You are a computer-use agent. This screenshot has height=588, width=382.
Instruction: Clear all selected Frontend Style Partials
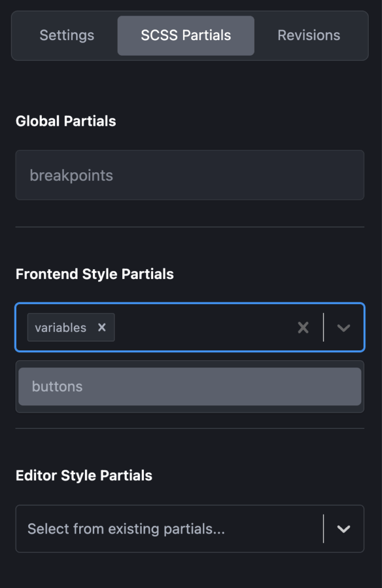tap(303, 327)
